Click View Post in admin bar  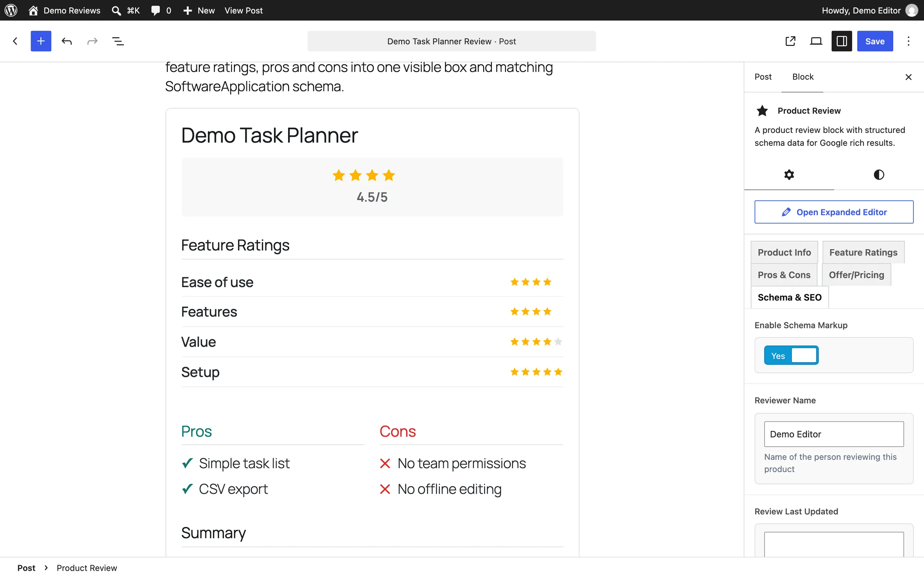pyautogui.click(x=243, y=10)
